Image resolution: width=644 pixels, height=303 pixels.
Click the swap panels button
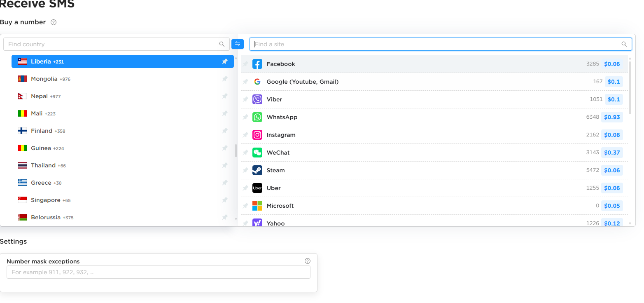(238, 44)
